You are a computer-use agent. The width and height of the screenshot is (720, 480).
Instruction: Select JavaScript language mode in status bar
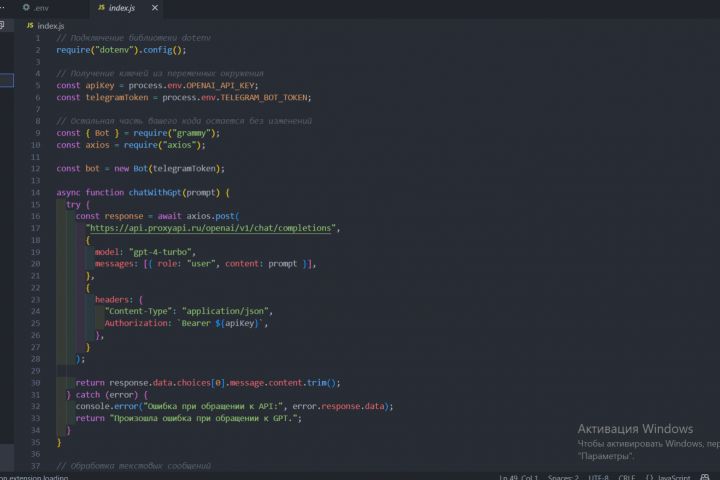click(x=674, y=477)
